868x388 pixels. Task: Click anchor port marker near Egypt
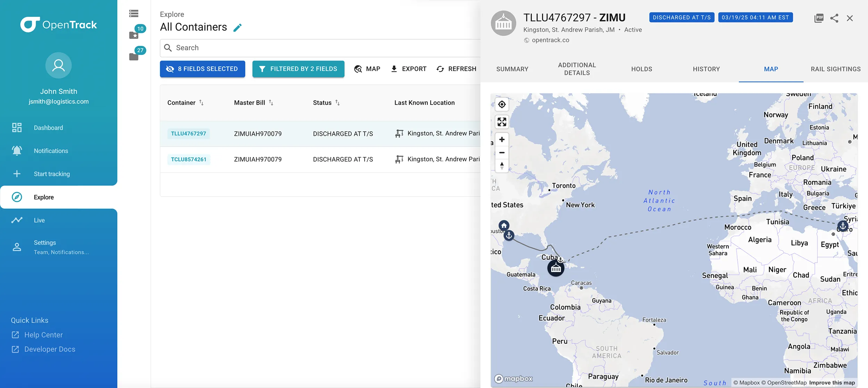(x=843, y=226)
